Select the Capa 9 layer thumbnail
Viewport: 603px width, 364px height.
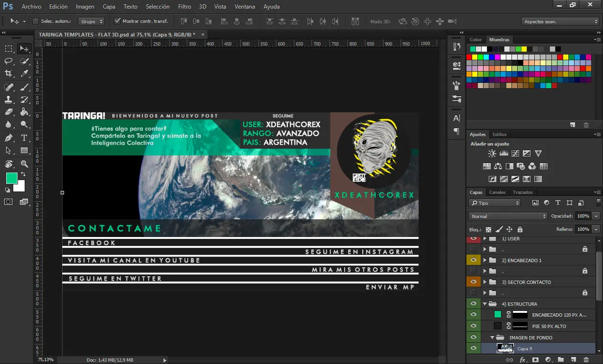(505, 348)
